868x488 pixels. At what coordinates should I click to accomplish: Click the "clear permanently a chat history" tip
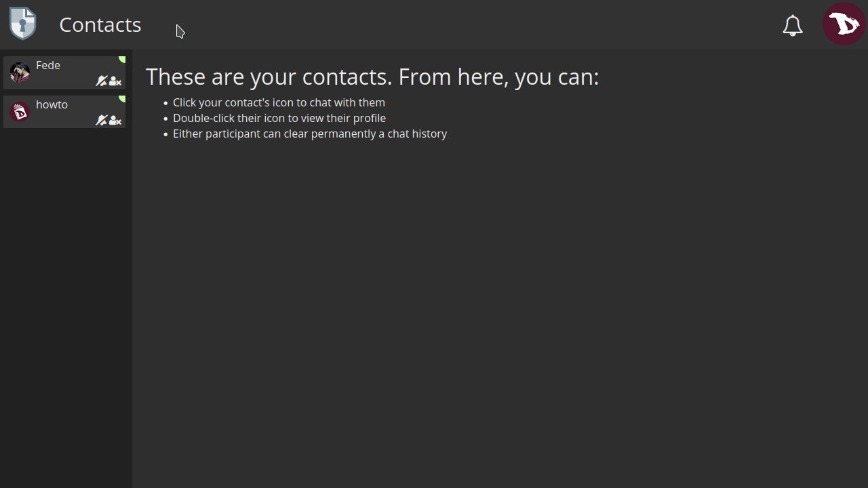pos(310,134)
